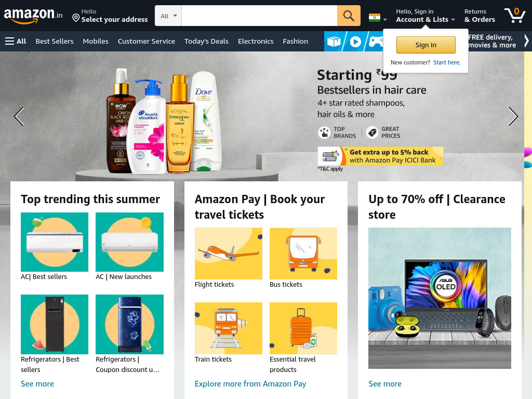Advance to next carousel slide arrow
The width and height of the screenshot is (532, 399).
pos(513,116)
